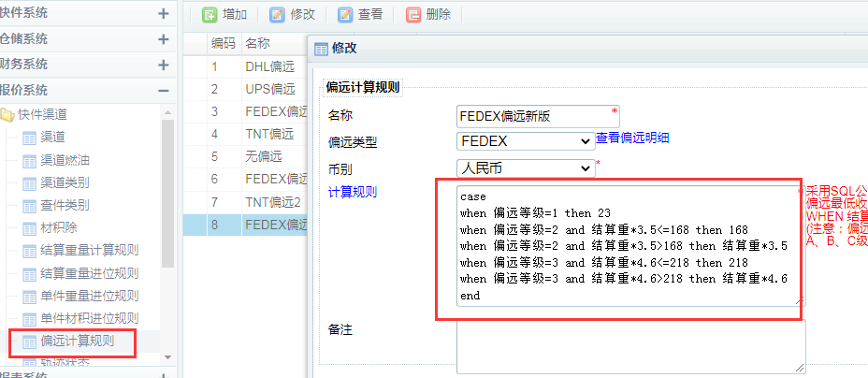Select the 无偏远 row
The height and width of the screenshot is (378, 868).
pyautogui.click(x=246, y=156)
